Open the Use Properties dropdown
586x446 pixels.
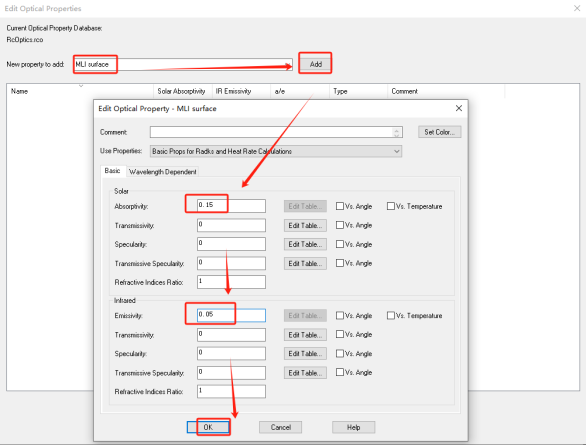point(276,151)
